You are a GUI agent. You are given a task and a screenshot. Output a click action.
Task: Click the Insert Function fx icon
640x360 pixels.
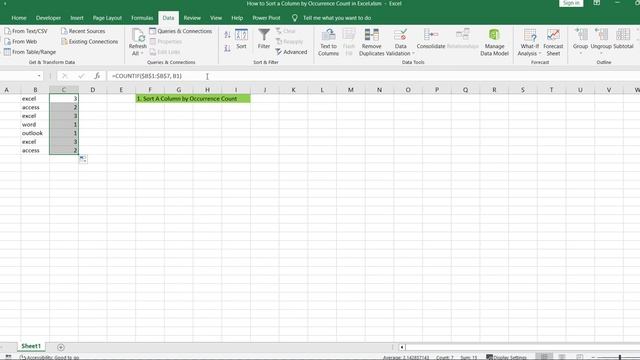click(x=97, y=76)
